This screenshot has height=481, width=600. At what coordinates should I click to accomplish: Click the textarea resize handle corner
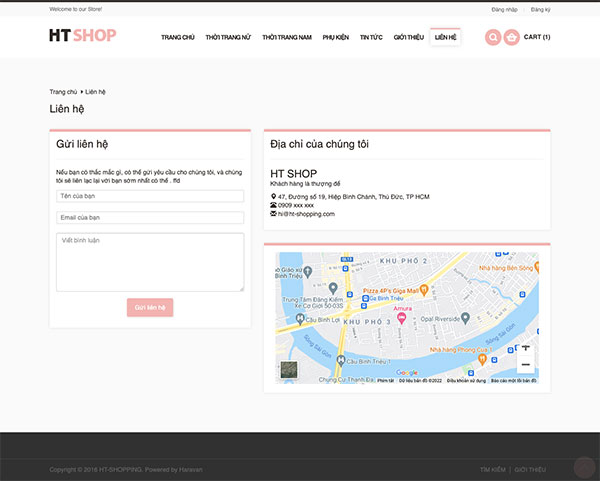tap(241, 289)
